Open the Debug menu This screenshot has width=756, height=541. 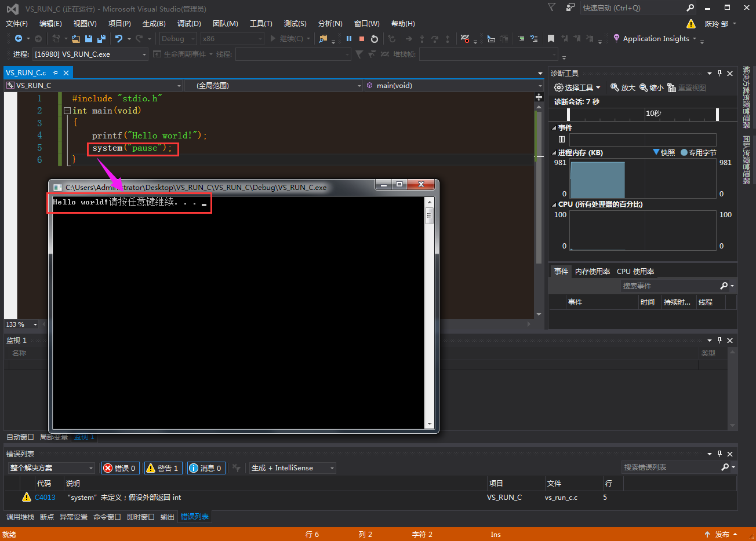pos(189,24)
